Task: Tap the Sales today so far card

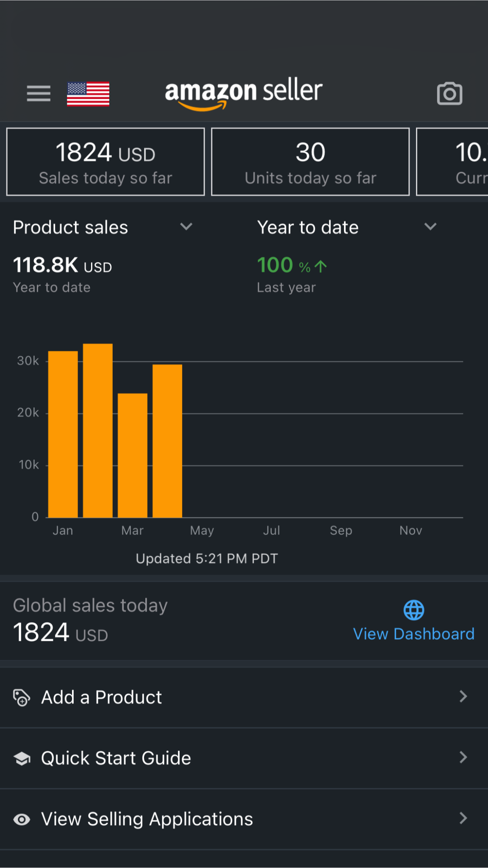Action: pyautogui.click(x=105, y=162)
